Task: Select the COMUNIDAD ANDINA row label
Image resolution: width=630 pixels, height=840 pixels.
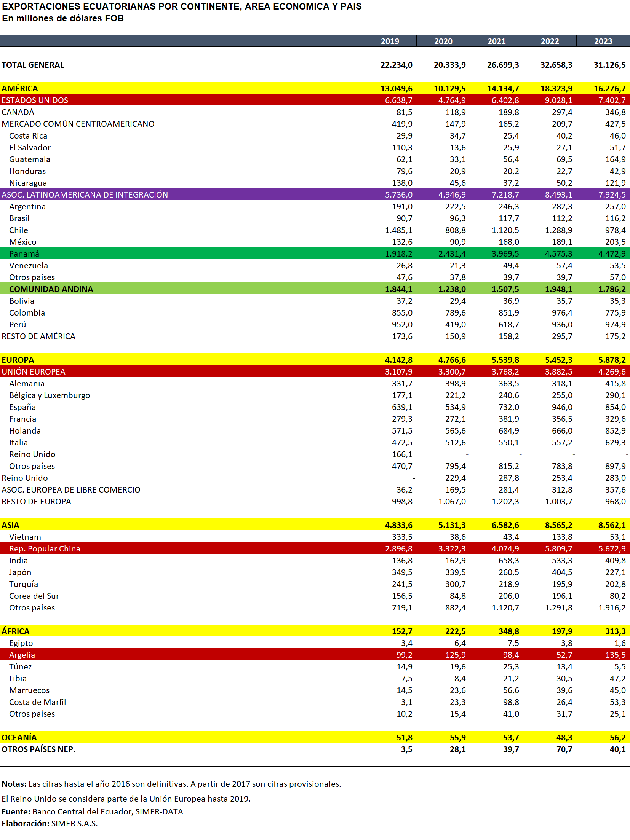Action: 51,289
